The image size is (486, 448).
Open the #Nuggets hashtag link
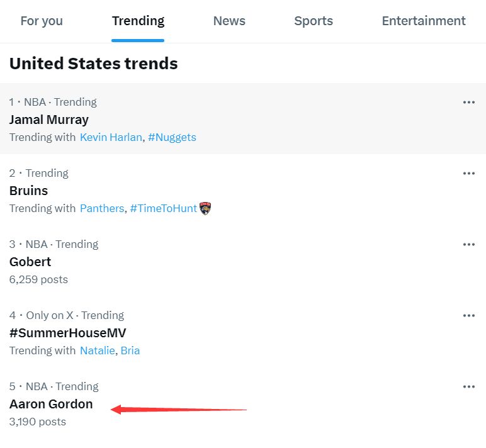pyautogui.click(x=172, y=137)
